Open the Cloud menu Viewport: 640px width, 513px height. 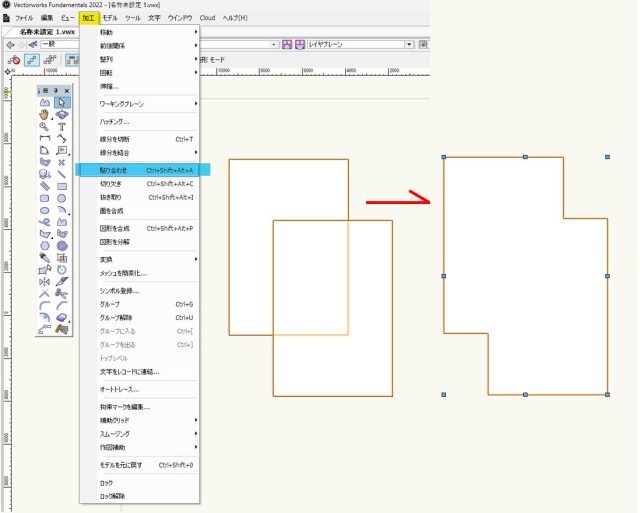207,18
